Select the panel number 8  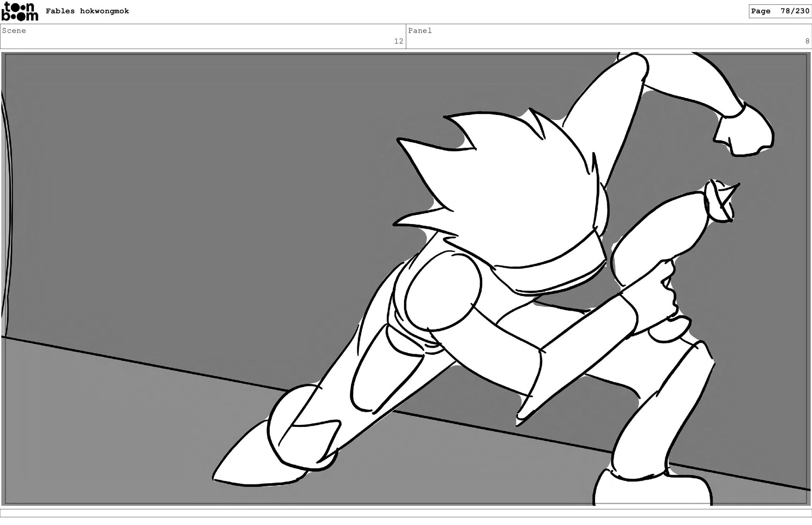[807, 41]
